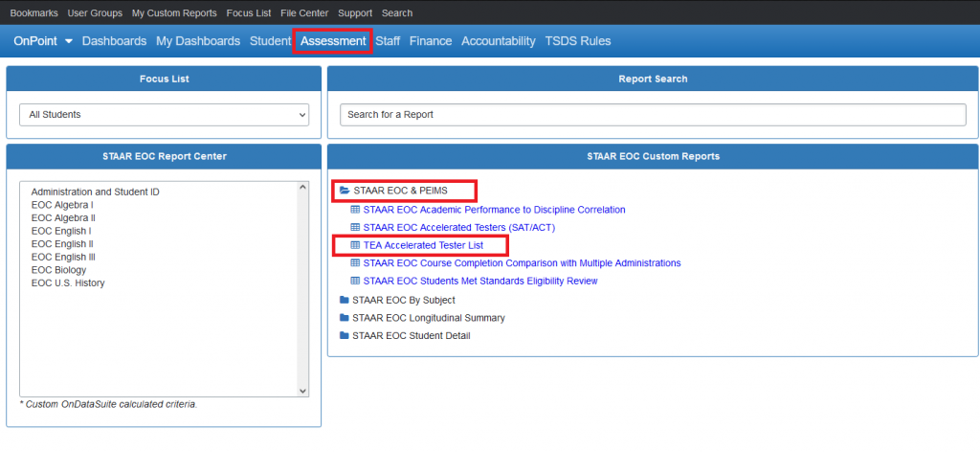
Task: Click folder icon beside Longitudinal Summary
Action: pos(345,318)
